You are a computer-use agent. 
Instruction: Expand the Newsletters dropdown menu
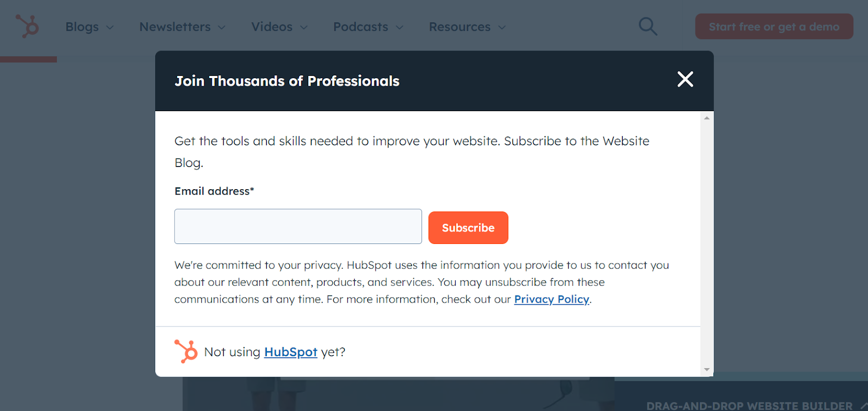182,27
